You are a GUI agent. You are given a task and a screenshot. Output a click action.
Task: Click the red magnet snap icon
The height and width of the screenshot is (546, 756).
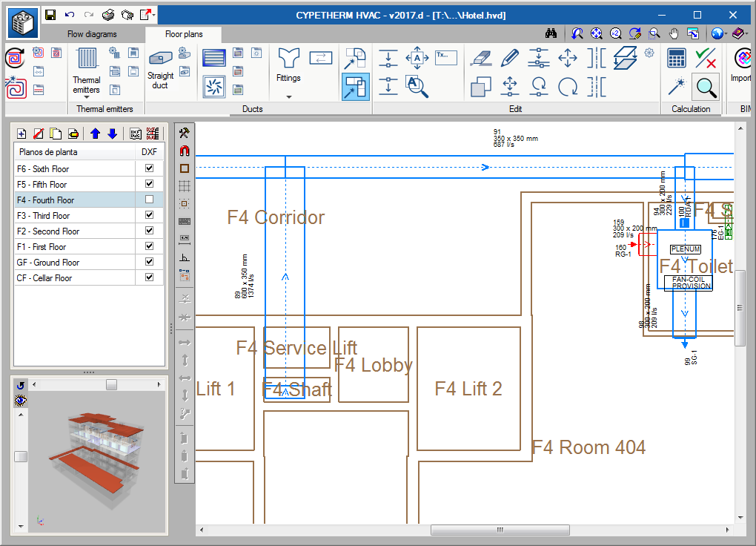pos(185,151)
